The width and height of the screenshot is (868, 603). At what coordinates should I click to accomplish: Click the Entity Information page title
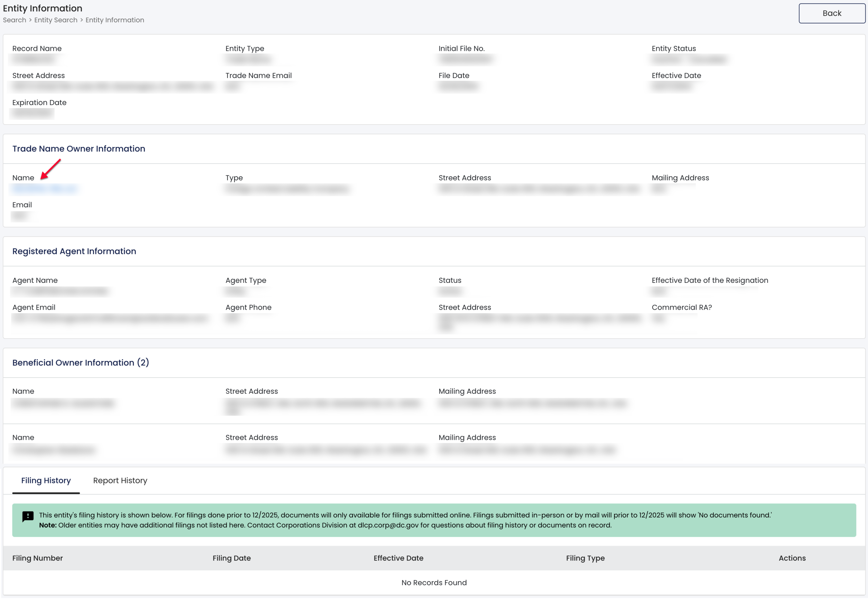(42, 8)
